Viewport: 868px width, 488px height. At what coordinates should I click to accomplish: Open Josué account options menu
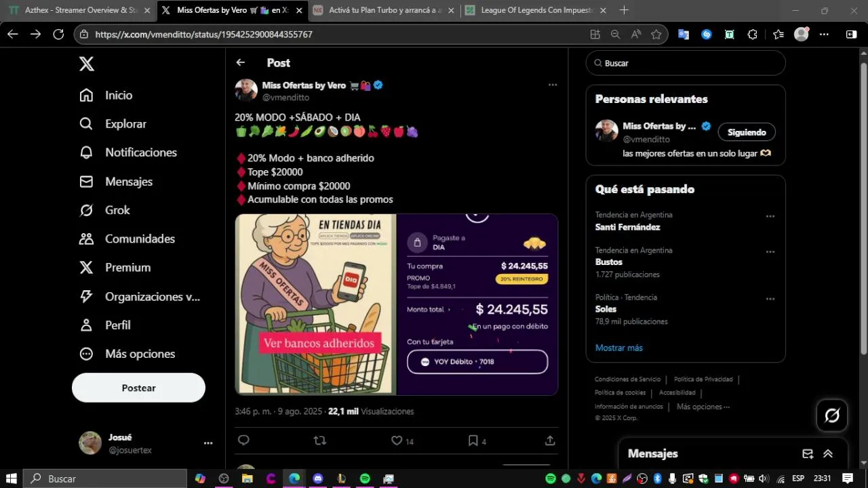click(208, 443)
